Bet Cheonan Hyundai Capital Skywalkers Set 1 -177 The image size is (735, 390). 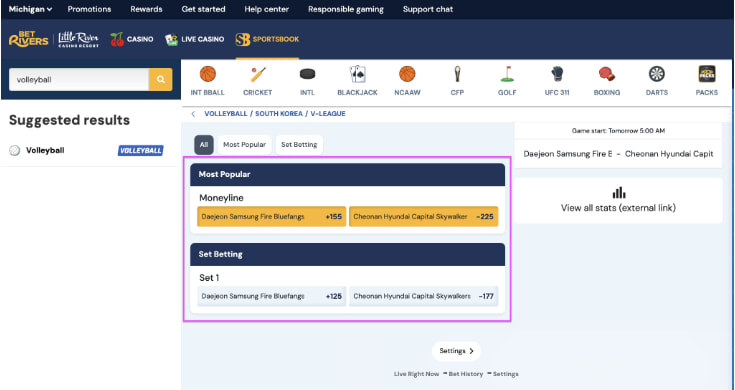pos(424,296)
